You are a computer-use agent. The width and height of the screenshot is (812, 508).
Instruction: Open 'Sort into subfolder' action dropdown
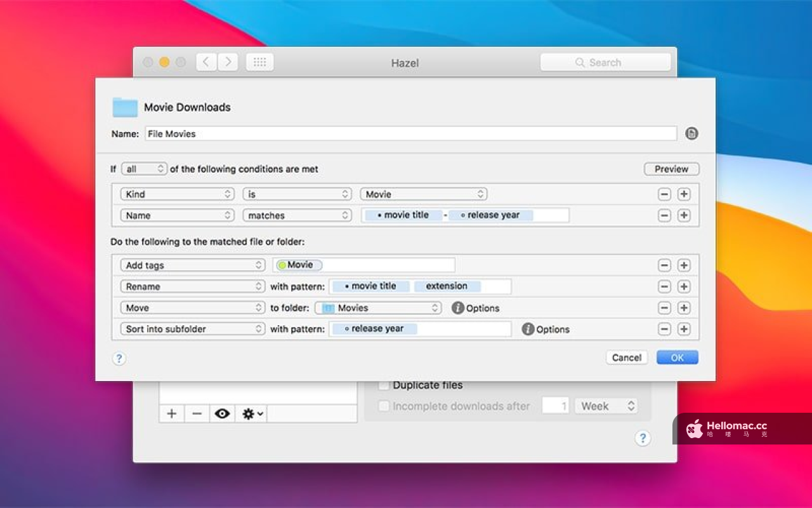193,329
